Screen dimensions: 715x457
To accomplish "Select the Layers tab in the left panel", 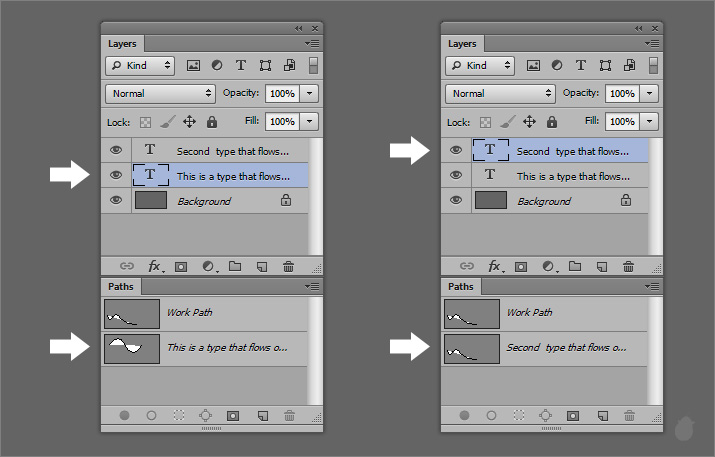I will pyautogui.click(x=123, y=44).
